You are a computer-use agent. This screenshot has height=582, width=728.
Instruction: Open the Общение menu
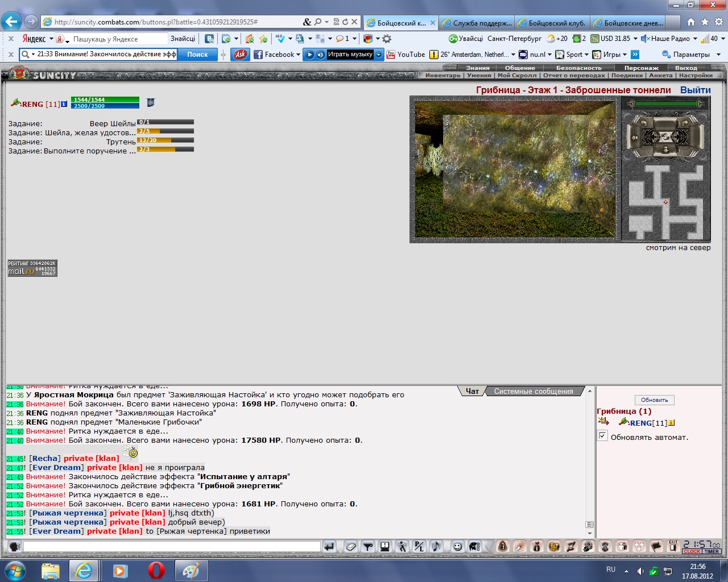click(520, 68)
